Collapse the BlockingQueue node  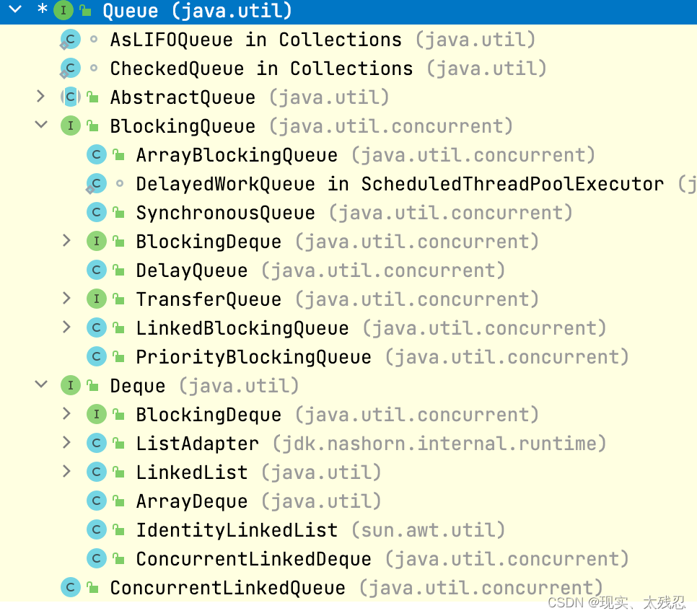(x=41, y=125)
